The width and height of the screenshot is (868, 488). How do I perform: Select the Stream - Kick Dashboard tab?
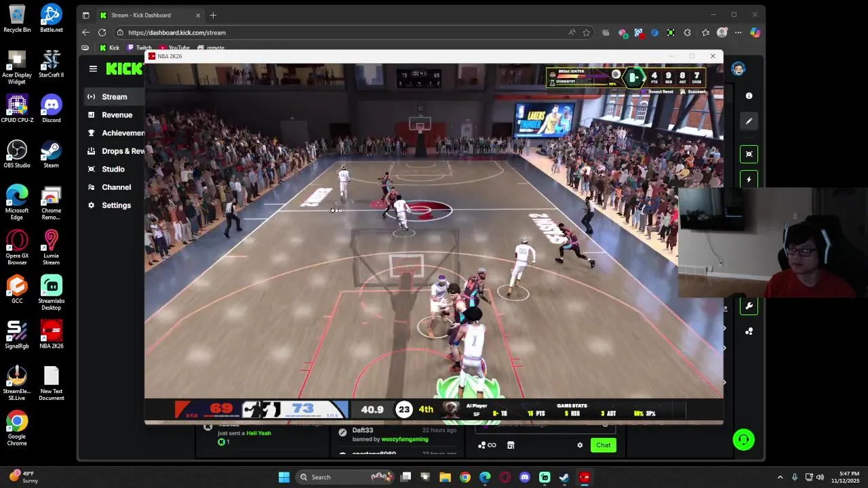point(149,15)
